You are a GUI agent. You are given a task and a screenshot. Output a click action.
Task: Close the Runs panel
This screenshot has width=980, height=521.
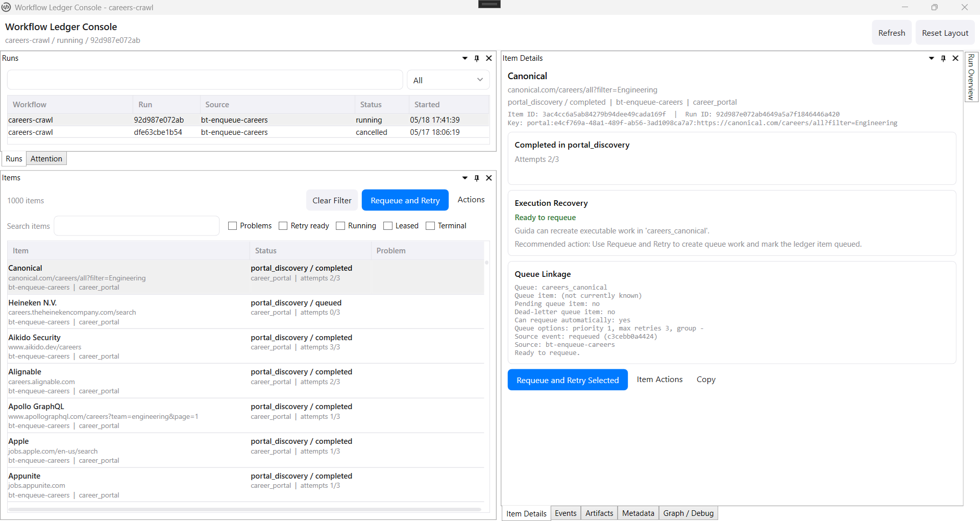[489, 58]
